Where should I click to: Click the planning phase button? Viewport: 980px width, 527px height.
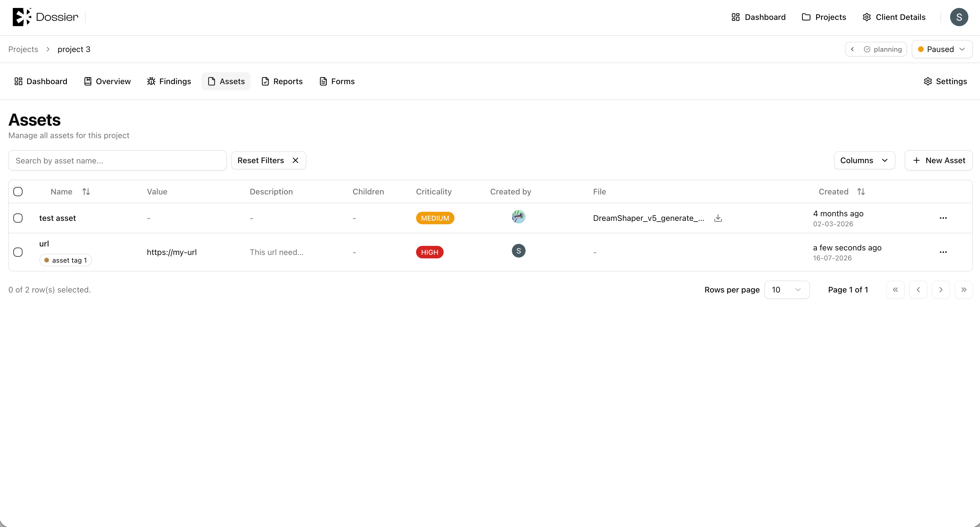pyautogui.click(x=883, y=49)
